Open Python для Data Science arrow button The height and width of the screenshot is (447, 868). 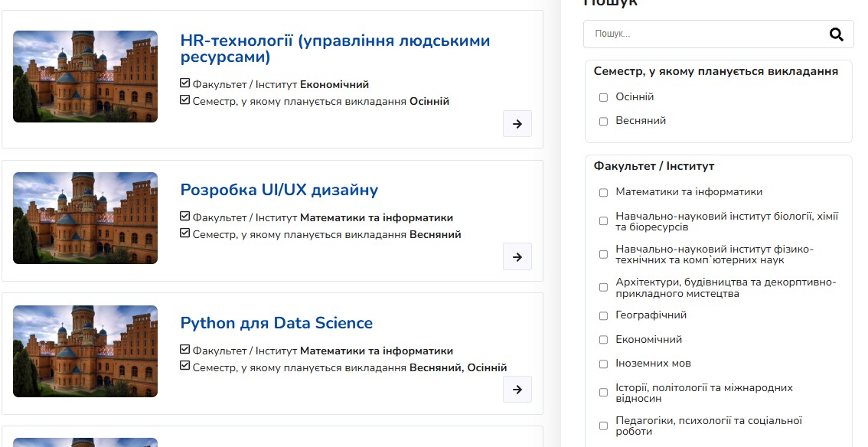pos(517,390)
